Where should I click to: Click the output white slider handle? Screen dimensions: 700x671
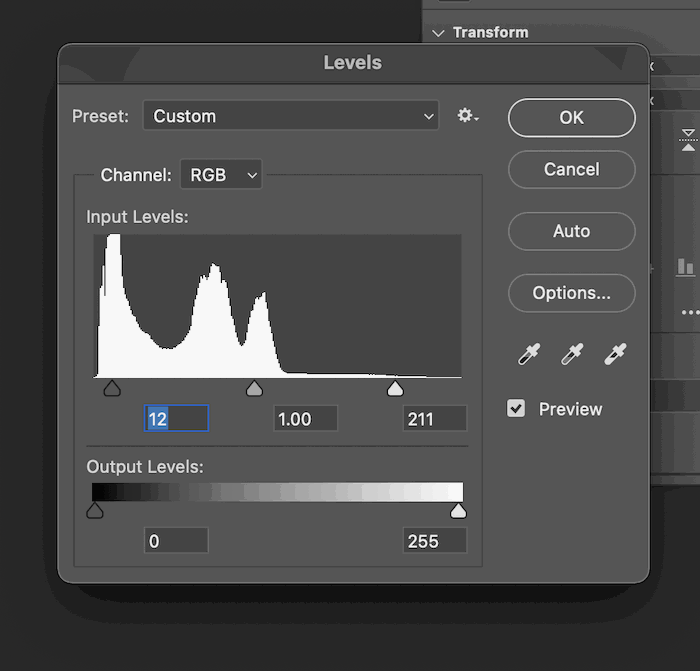tap(458, 512)
